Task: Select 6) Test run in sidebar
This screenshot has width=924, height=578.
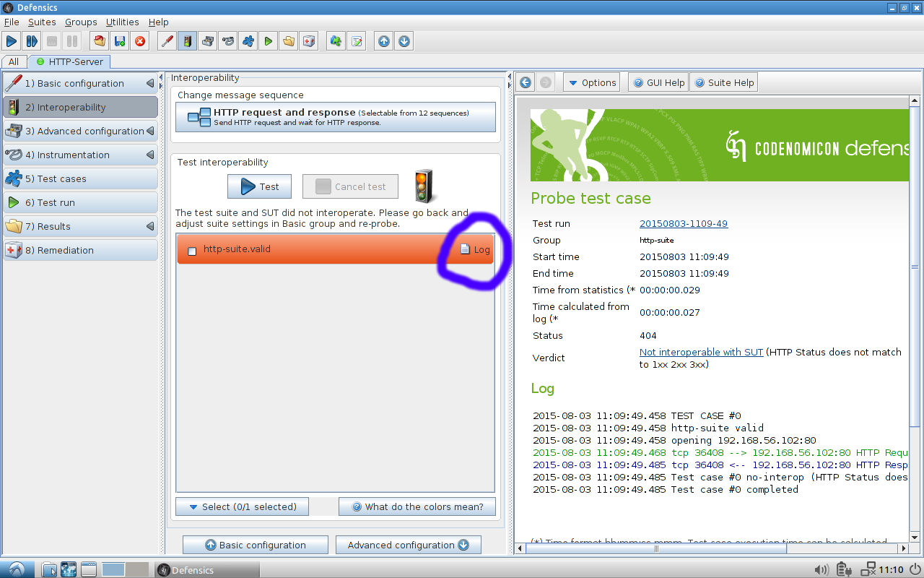Action: pos(80,202)
